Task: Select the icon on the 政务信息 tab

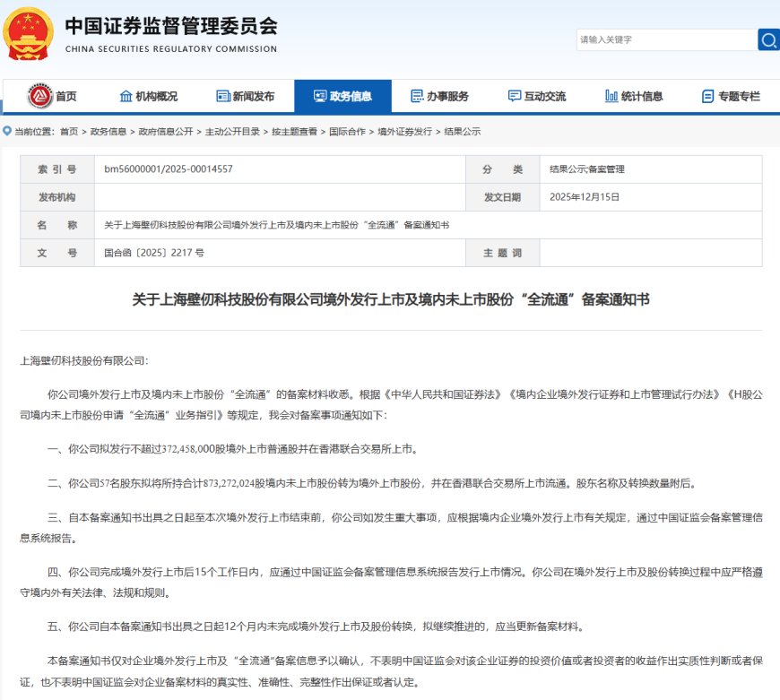Action: pos(319,96)
